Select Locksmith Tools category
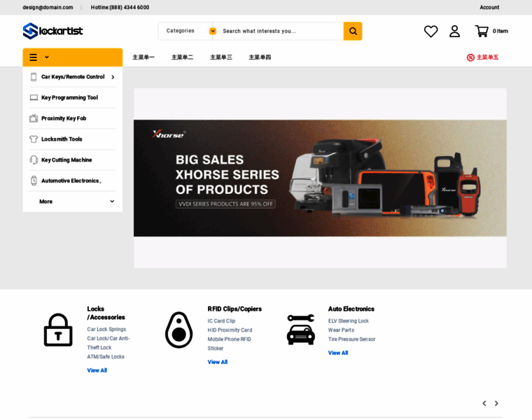The image size is (532, 420). pyautogui.click(x=62, y=139)
